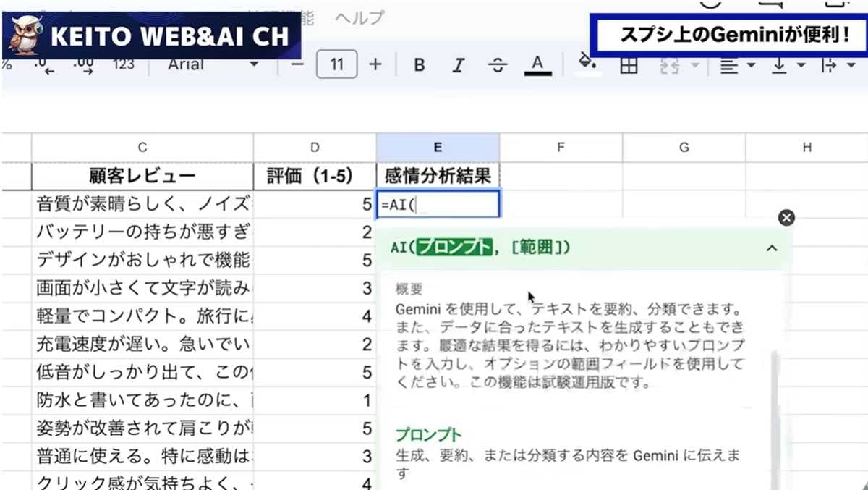
Task: Select column E header
Action: [438, 147]
